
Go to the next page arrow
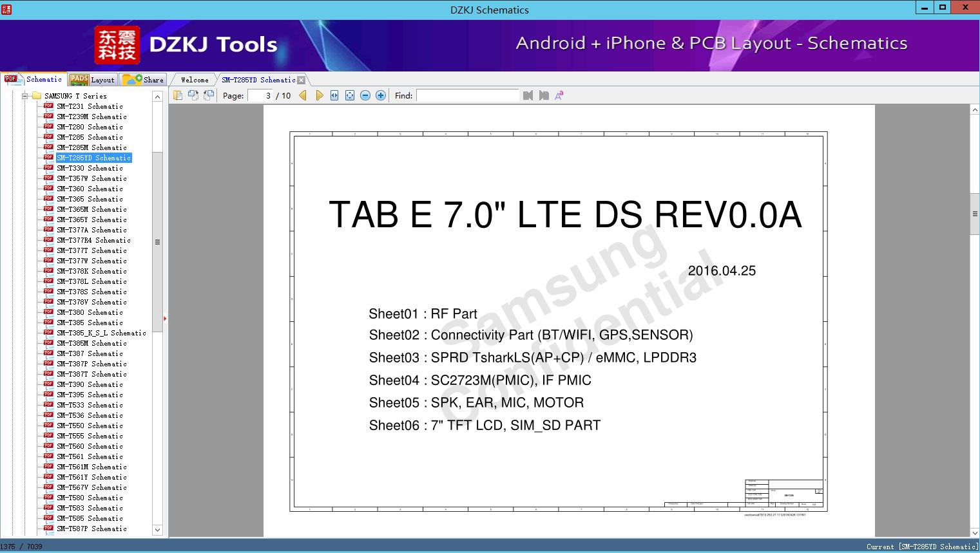tap(319, 95)
